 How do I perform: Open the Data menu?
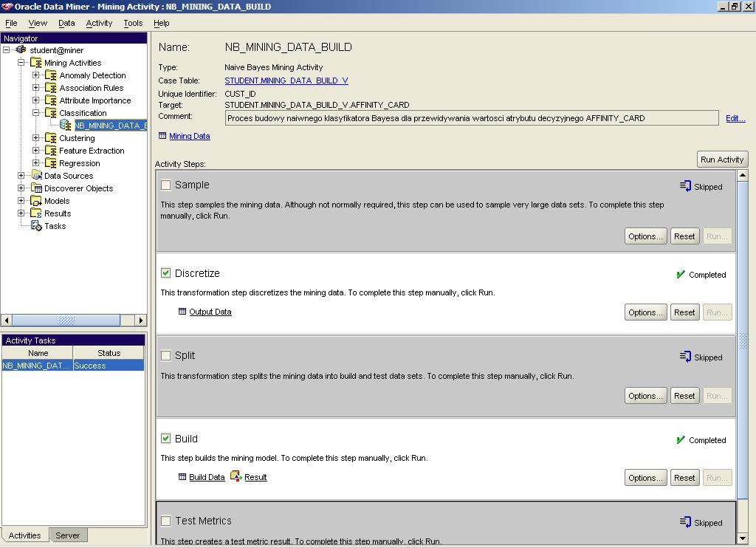[x=66, y=23]
